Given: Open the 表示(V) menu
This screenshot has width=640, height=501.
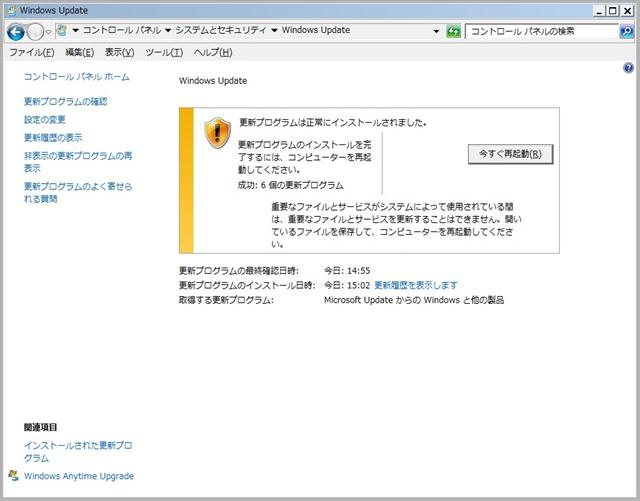Looking at the screenshot, I should pos(120,52).
